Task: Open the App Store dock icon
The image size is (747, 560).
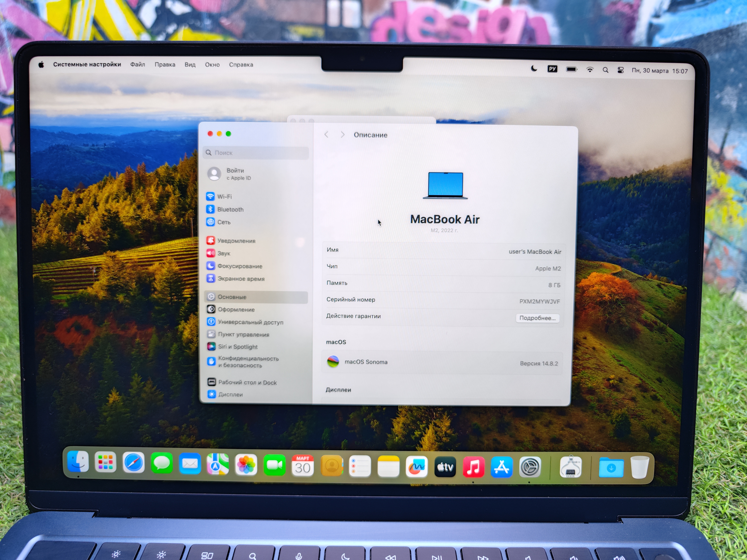Action: 502,468
